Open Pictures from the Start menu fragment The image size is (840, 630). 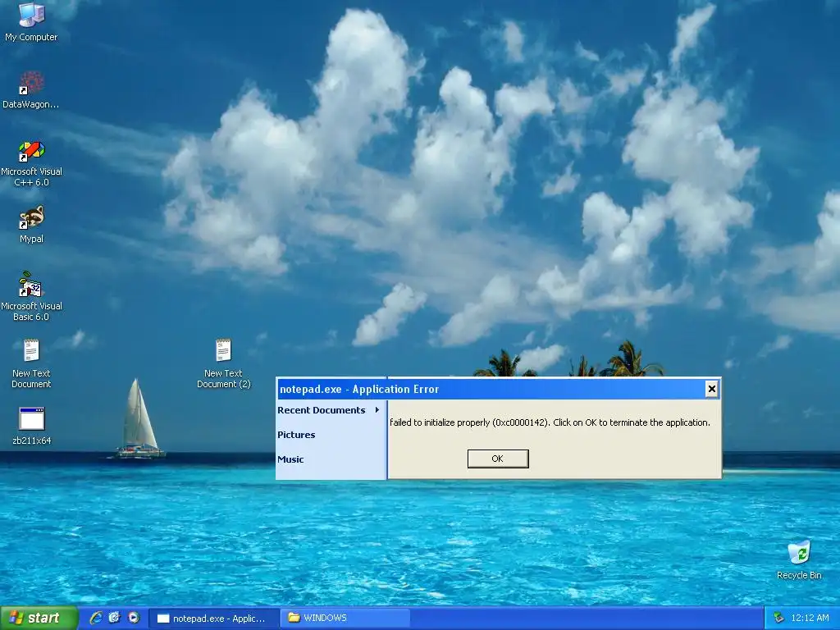(296, 435)
